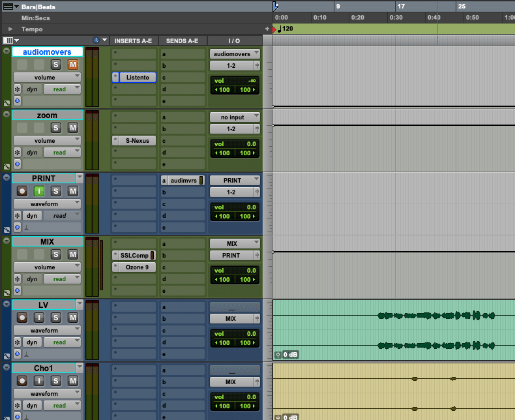Open audiomovers output selector showing 1-2
Image resolution: width=515 pixels, height=420 pixels.
tap(231, 66)
